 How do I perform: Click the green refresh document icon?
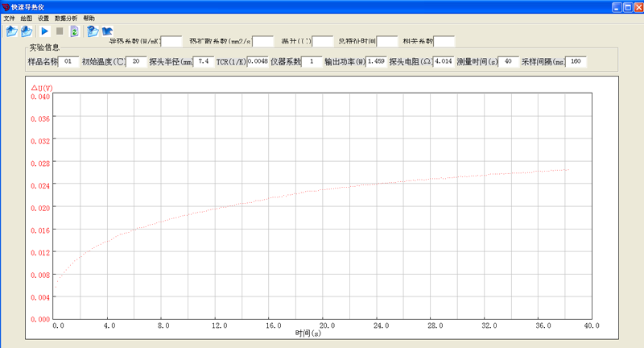(74, 31)
